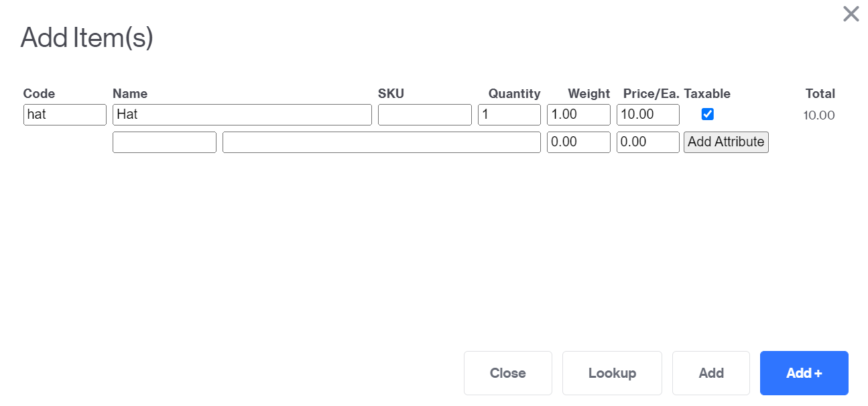
Task: Click into the empty SKU field
Action: point(425,115)
